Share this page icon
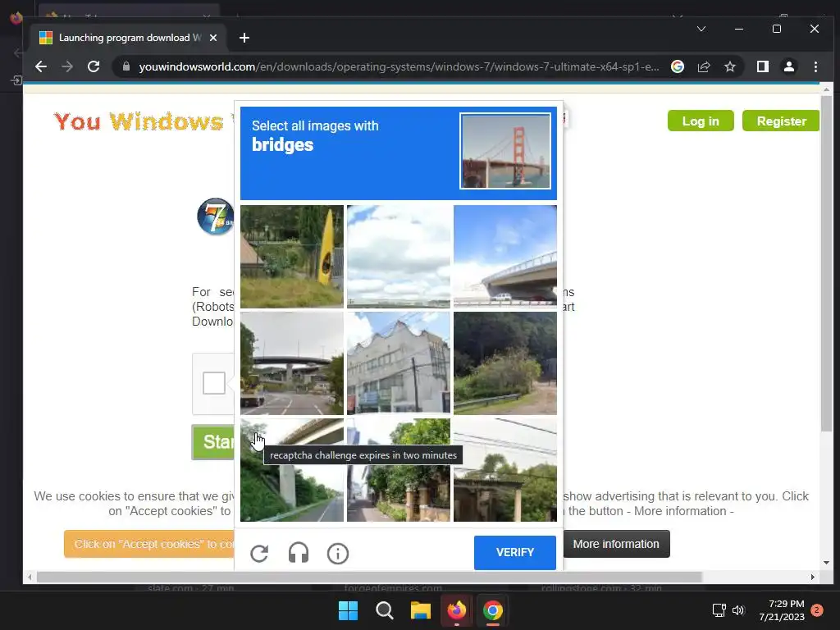 pyautogui.click(x=703, y=66)
